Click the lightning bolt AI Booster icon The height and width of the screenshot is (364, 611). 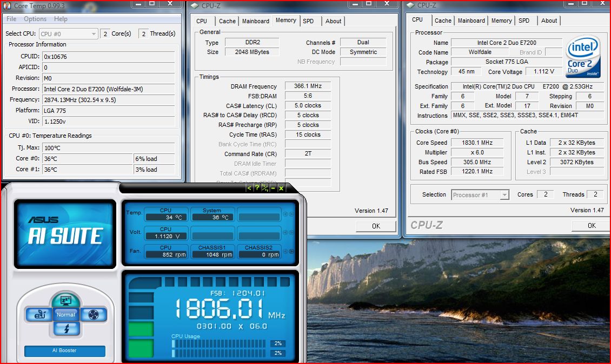click(66, 329)
